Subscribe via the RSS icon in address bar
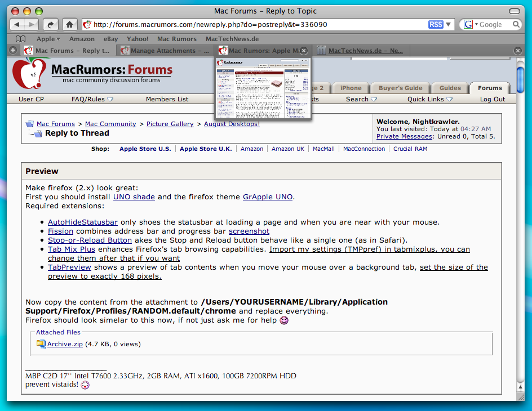The image size is (532, 411). tap(435, 24)
